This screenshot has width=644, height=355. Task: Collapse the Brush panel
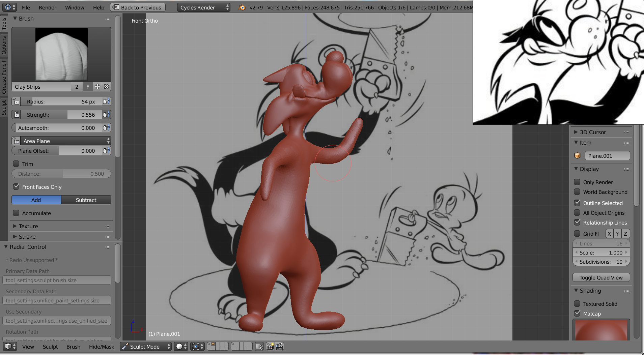click(x=15, y=19)
